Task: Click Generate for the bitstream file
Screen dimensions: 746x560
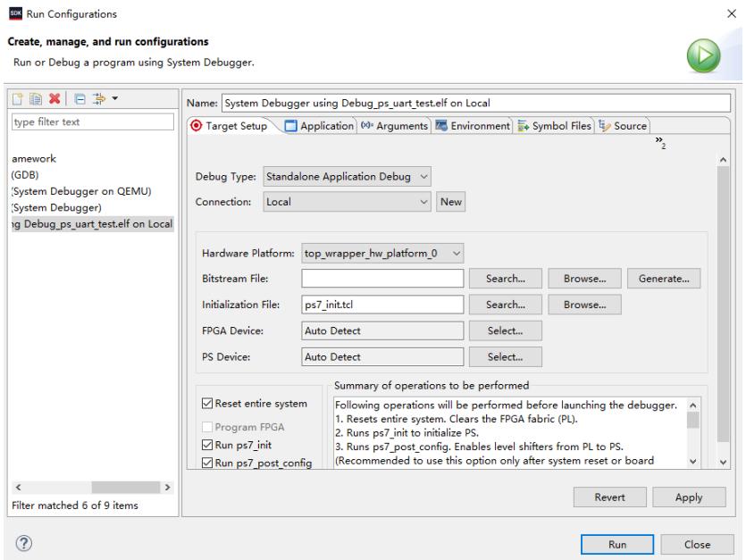Action: click(664, 279)
